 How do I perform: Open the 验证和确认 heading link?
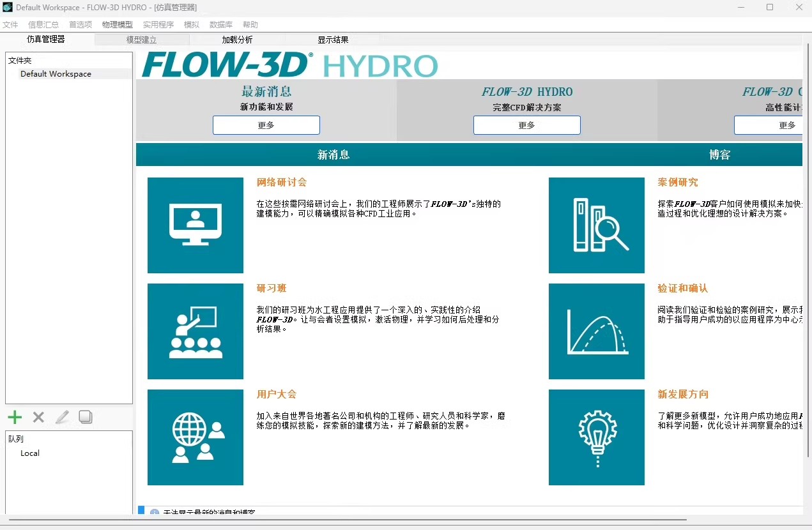683,289
